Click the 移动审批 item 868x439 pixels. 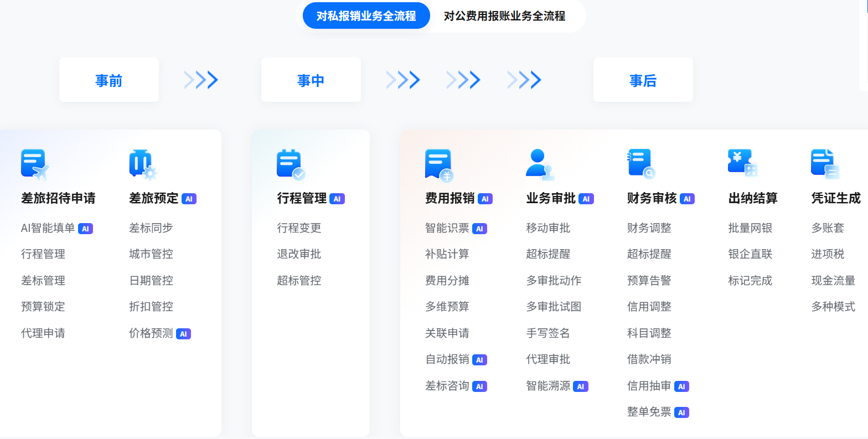548,228
